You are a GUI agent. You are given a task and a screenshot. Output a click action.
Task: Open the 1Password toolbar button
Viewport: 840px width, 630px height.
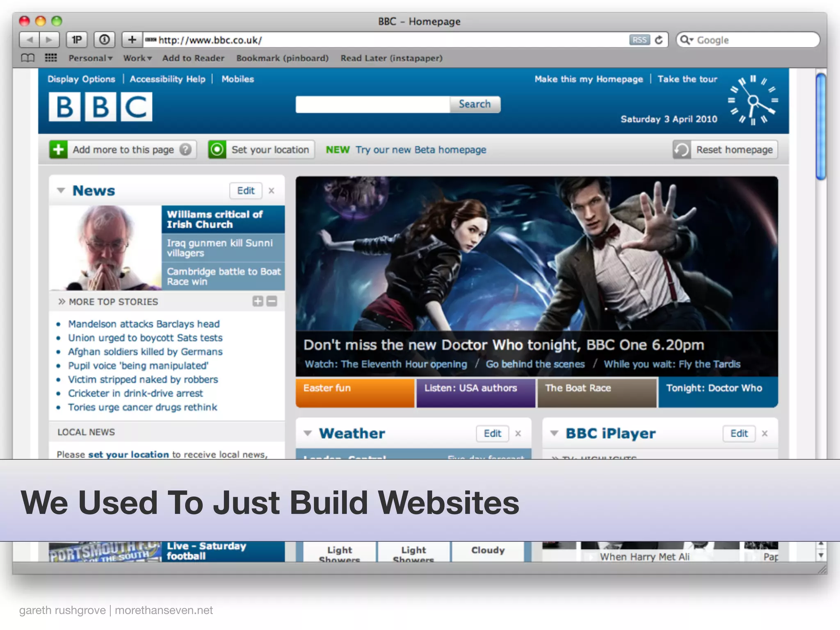click(77, 40)
